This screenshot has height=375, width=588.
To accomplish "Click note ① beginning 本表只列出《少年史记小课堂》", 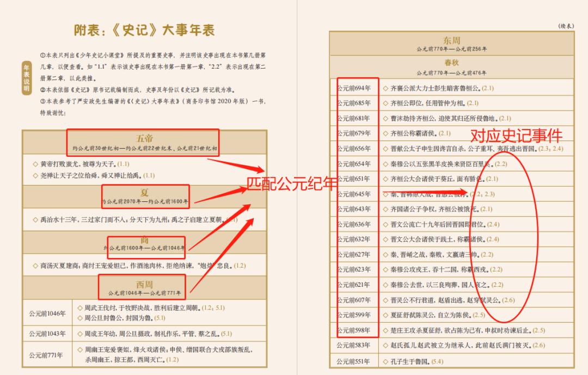I will 152,67.
